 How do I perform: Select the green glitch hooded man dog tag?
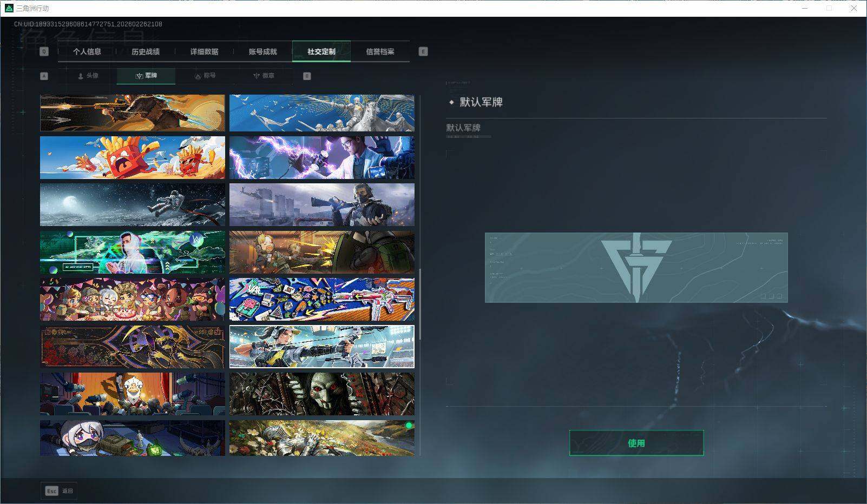click(133, 252)
